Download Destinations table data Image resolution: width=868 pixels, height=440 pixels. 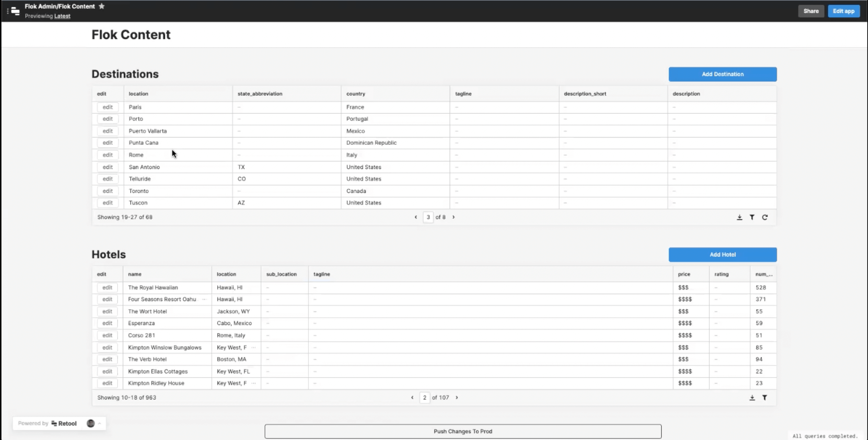pos(739,217)
